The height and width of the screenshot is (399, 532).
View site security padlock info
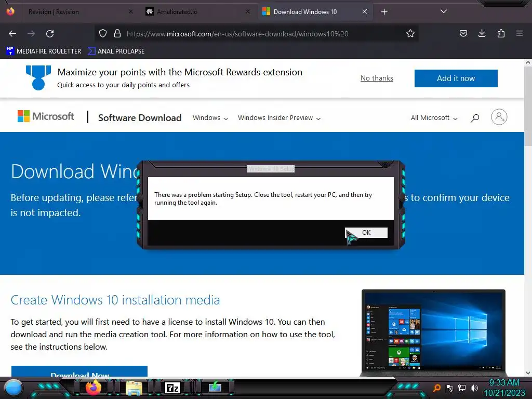point(117,33)
